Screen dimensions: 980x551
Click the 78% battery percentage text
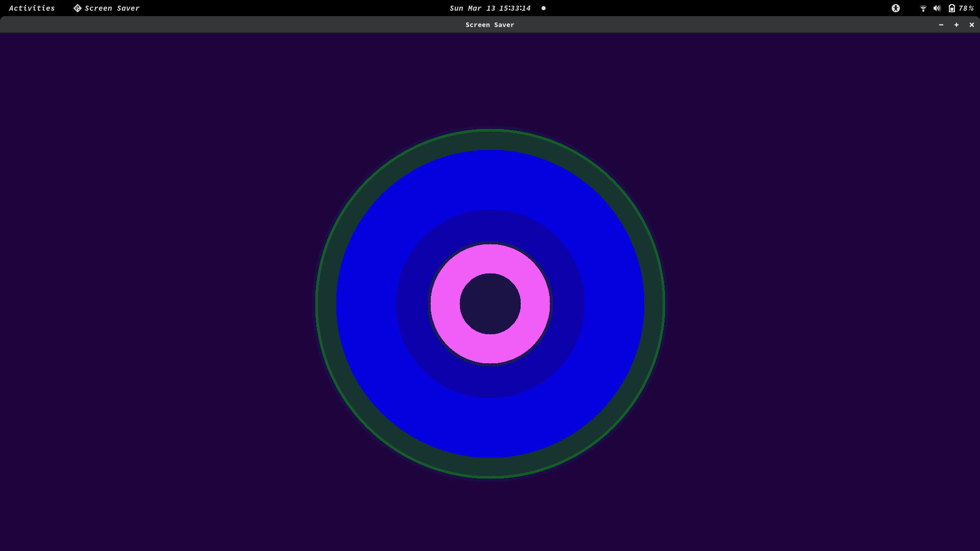pyautogui.click(x=966, y=8)
